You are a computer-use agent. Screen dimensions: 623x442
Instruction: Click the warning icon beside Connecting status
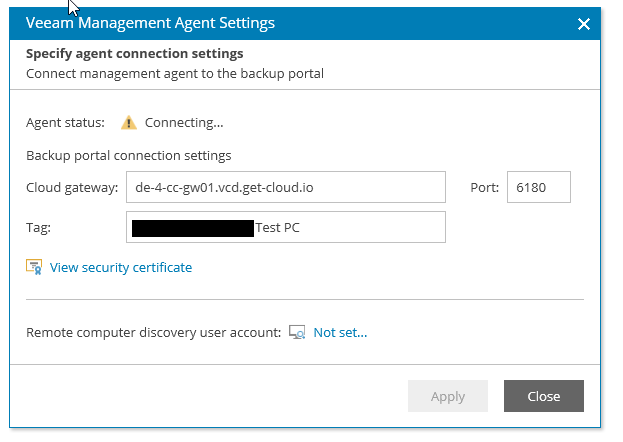pos(129,122)
